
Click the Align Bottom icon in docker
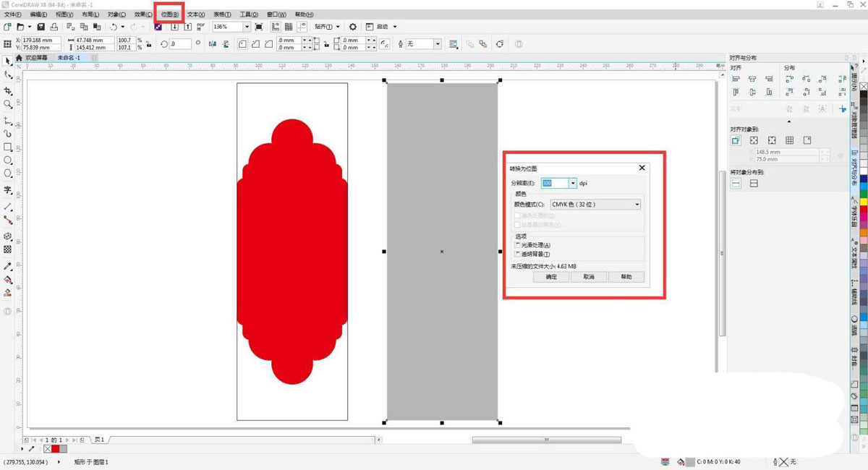tap(770, 92)
